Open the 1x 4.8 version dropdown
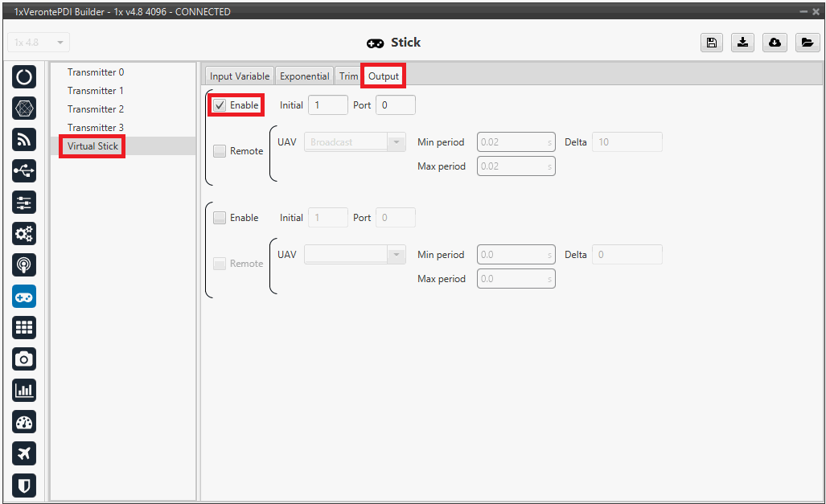This screenshot has height=504, width=826. coord(39,43)
